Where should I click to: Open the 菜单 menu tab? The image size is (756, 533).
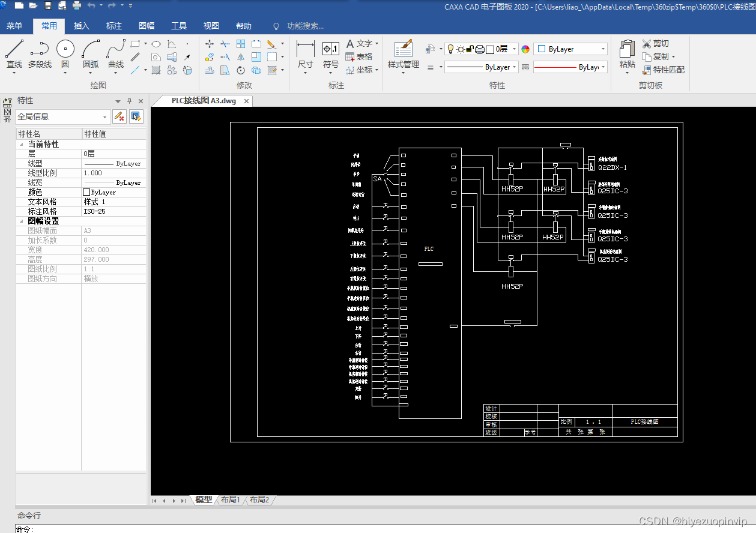pyautogui.click(x=14, y=26)
